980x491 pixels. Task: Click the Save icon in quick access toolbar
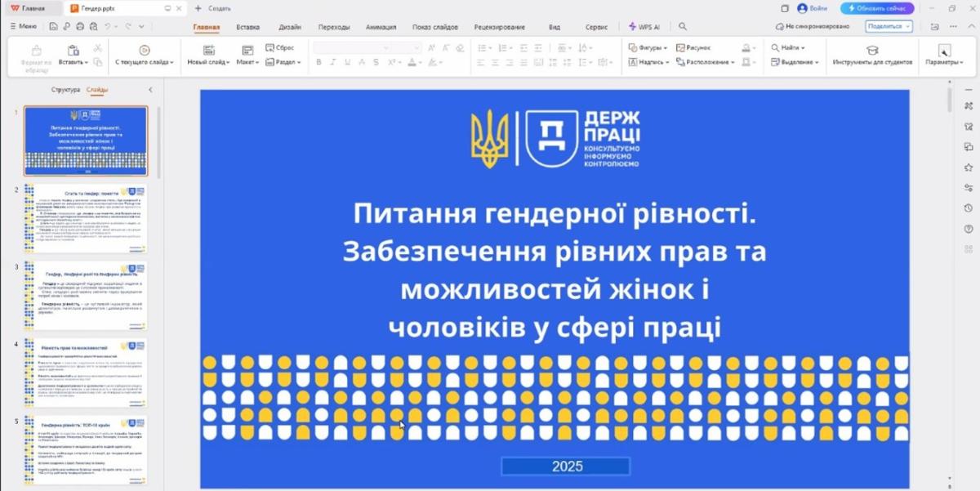tap(53, 26)
